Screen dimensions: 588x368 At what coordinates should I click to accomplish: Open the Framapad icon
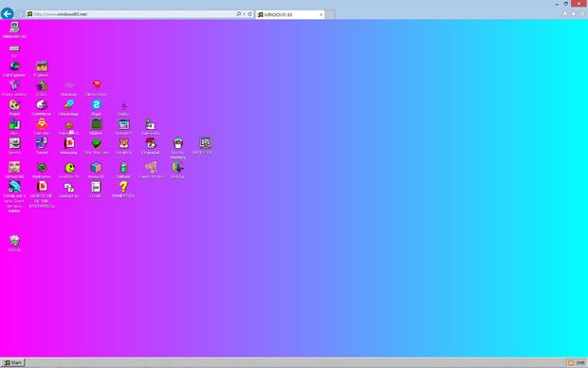click(x=151, y=146)
